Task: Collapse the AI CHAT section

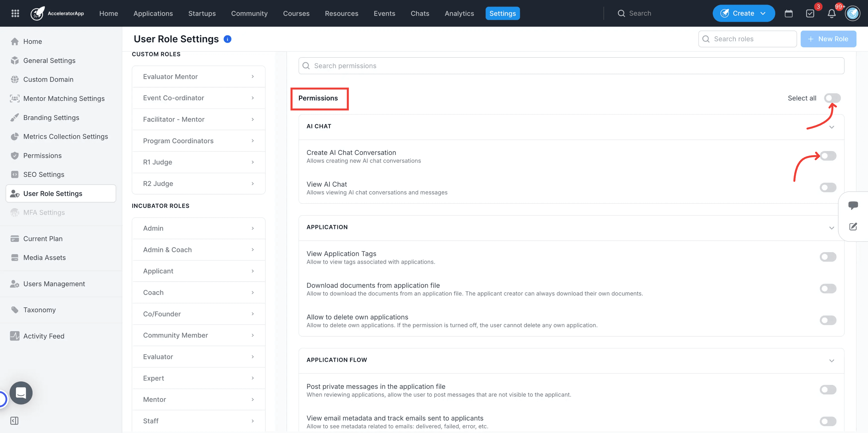Action: pos(831,127)
